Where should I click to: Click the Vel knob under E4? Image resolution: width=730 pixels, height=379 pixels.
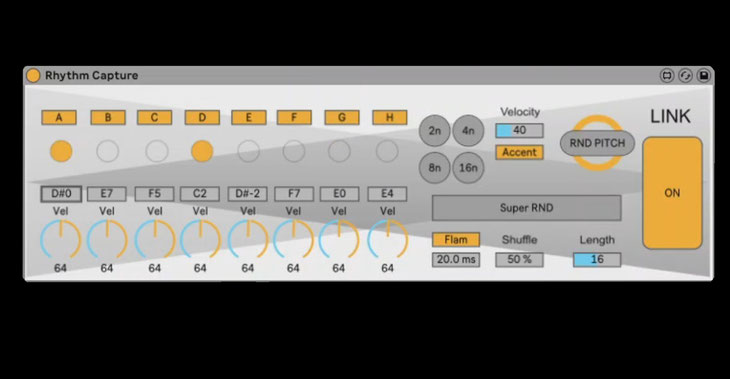(x=388, y=240)
